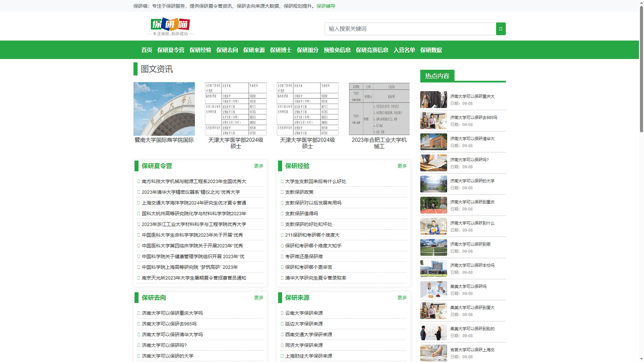This screenshot has height=362, width=644.
Task: Open 保研和考研哪个难度大知乎 article
Action: tap(313, 246)
